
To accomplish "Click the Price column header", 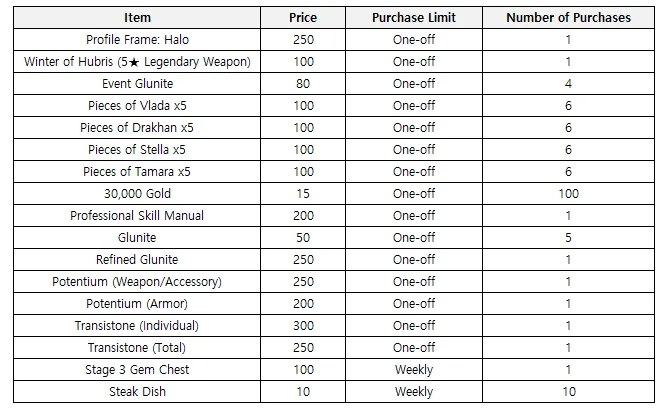I will 303,18.
